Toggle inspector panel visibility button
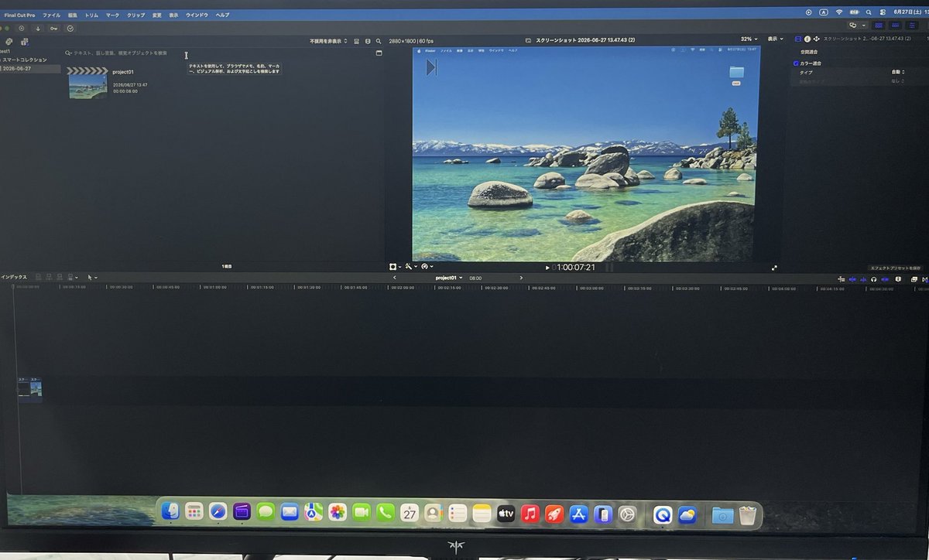 [x=911, y=26]
